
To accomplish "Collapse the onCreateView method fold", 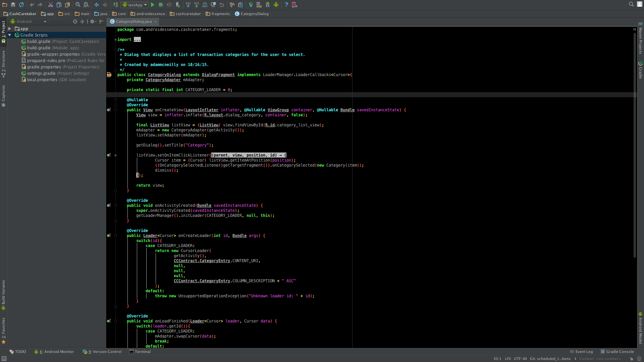I will point(115,110).
